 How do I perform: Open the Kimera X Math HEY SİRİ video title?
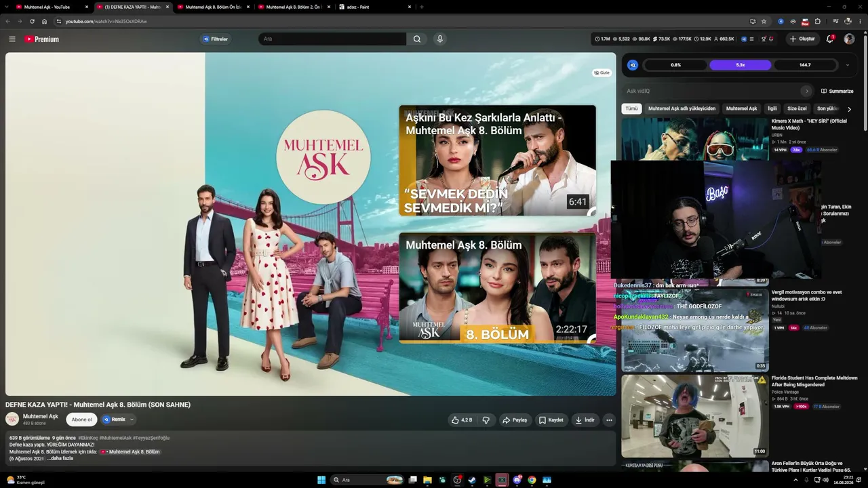[x=809, y=124]
